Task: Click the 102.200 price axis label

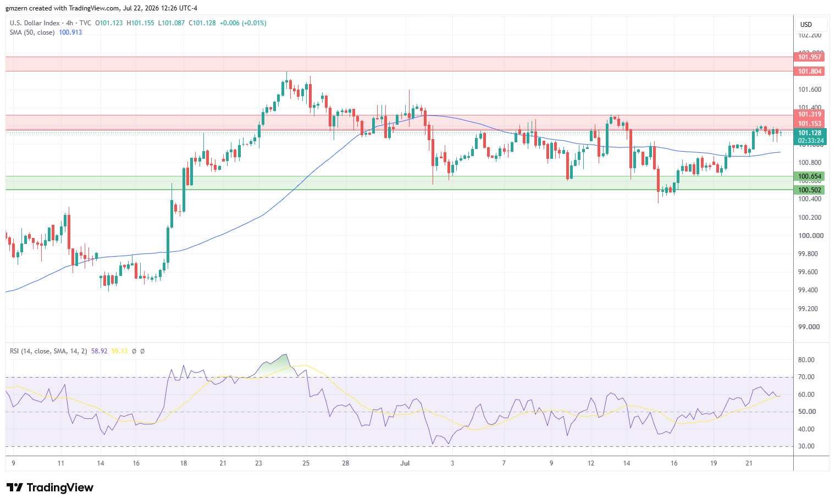Action: (810, 35)
